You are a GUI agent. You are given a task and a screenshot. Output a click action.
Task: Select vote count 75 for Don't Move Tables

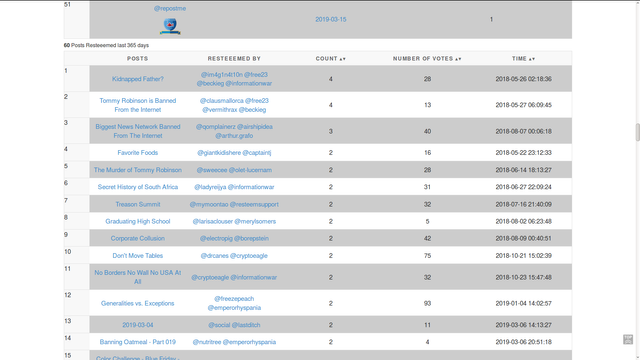(x=427, y=256)
